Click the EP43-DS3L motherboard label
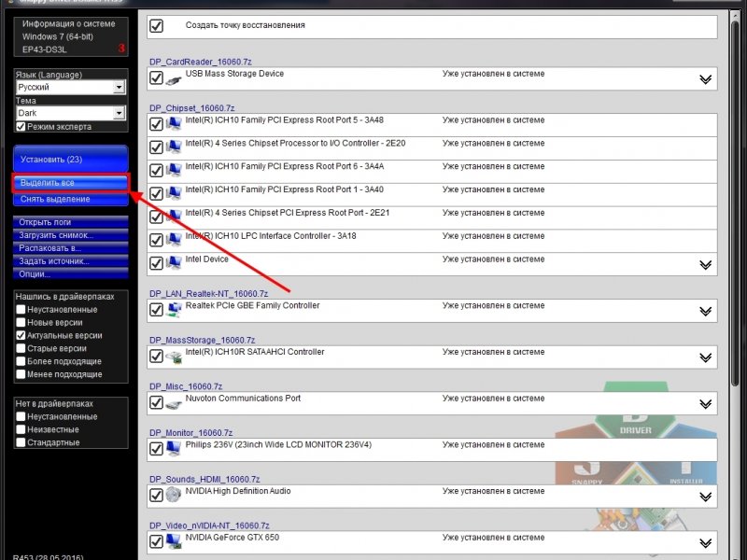 click(x=44, y=49)
